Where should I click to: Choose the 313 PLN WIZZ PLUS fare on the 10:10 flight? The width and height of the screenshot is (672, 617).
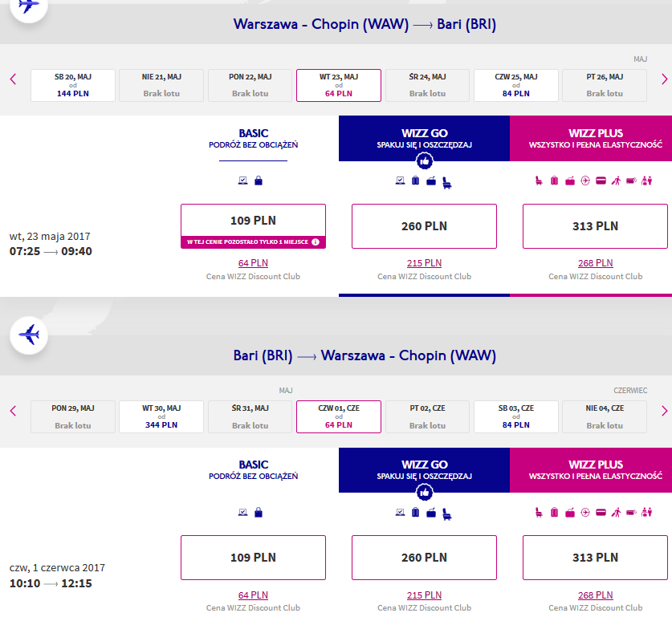tap(595, 558)
